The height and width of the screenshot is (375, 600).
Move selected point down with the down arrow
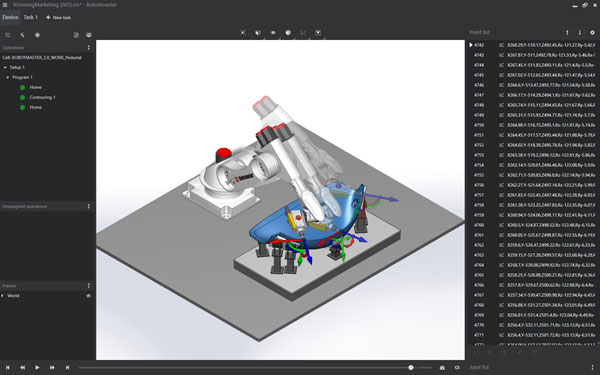click(580, 33)
